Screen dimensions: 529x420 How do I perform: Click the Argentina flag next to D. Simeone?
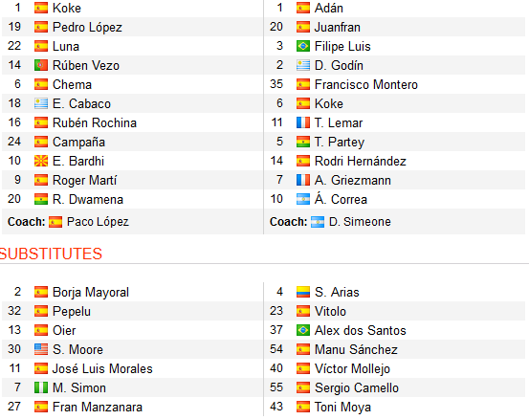pos(318,222)
